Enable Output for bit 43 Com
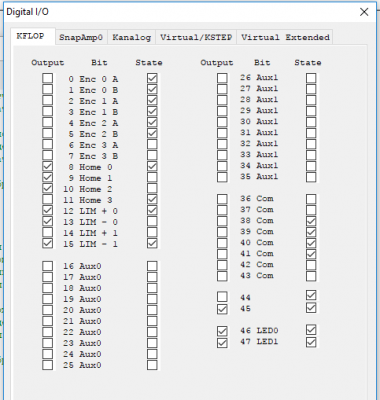 [222, 276]
